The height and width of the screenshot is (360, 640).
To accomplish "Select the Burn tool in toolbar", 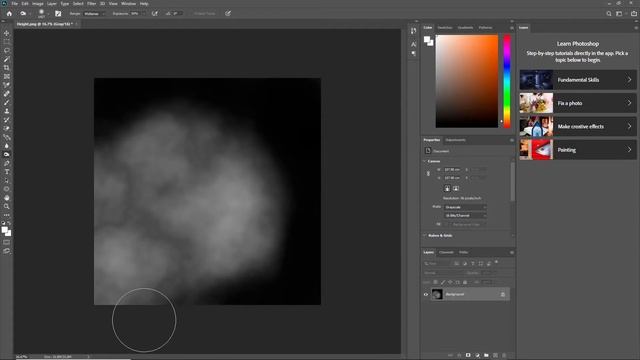I will tap(7, 154).
